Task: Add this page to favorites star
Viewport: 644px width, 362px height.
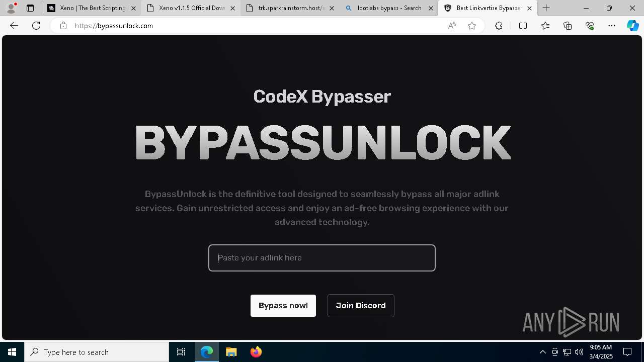Action: click(472, 26)
